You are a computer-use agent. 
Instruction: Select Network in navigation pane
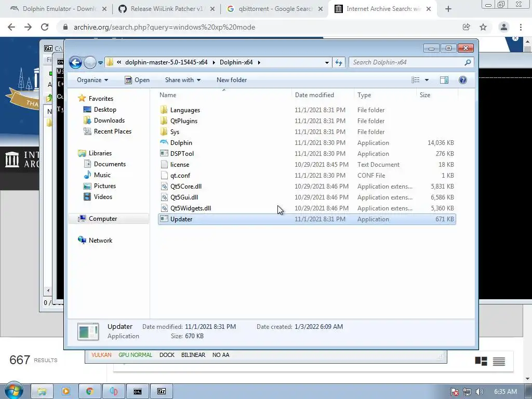(100, 240)
